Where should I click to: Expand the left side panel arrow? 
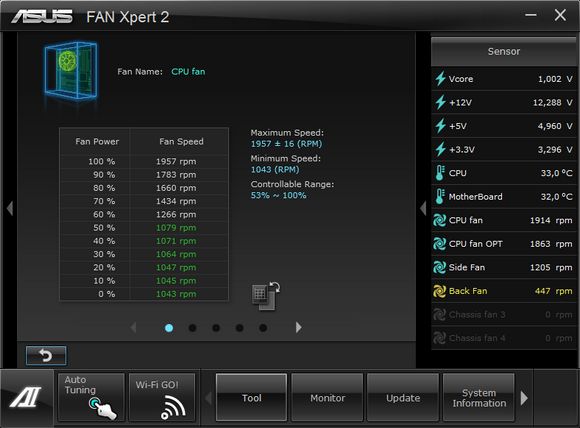point(10,208)
